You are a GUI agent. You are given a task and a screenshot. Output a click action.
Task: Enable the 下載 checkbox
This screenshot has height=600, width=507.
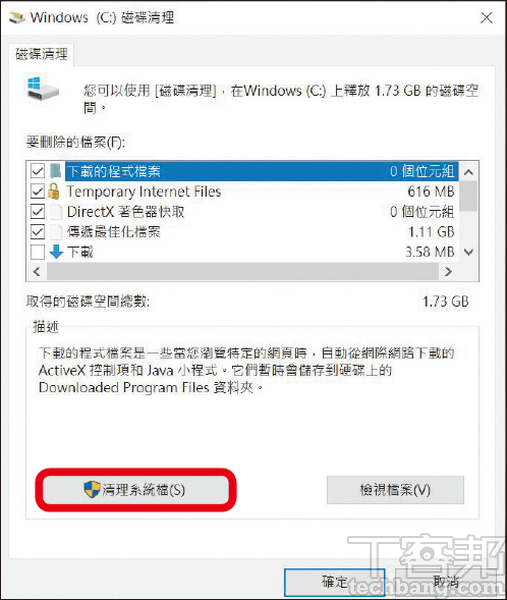pos(37,252)
